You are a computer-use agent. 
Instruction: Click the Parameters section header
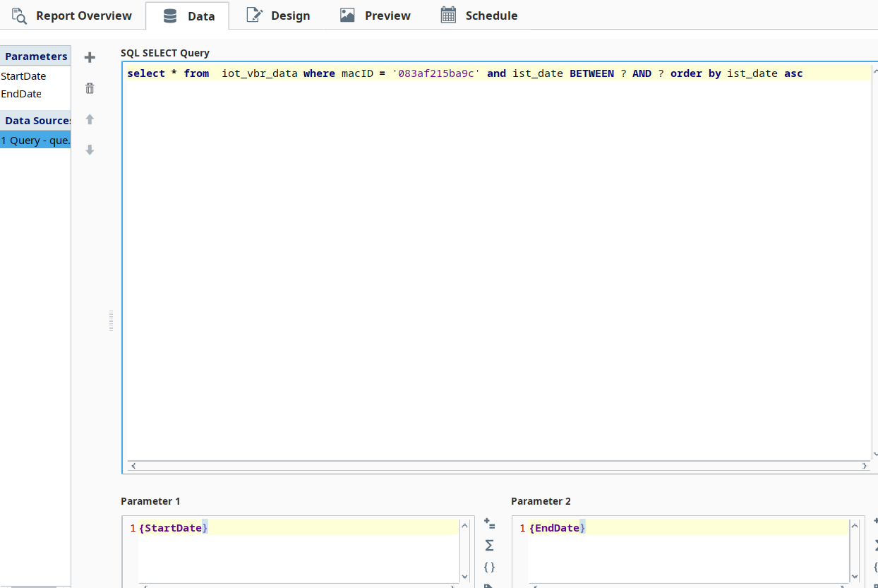pyautogui.click(x=35, y=56)
